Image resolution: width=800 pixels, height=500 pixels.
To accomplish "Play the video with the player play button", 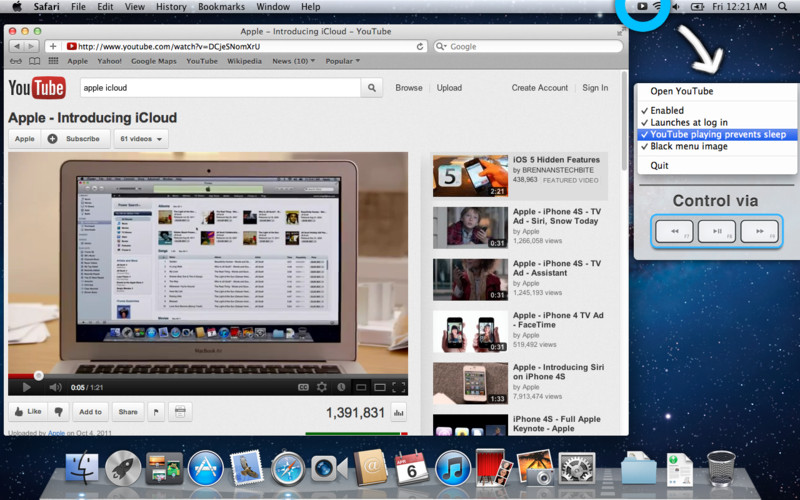I will coord(27,387).
